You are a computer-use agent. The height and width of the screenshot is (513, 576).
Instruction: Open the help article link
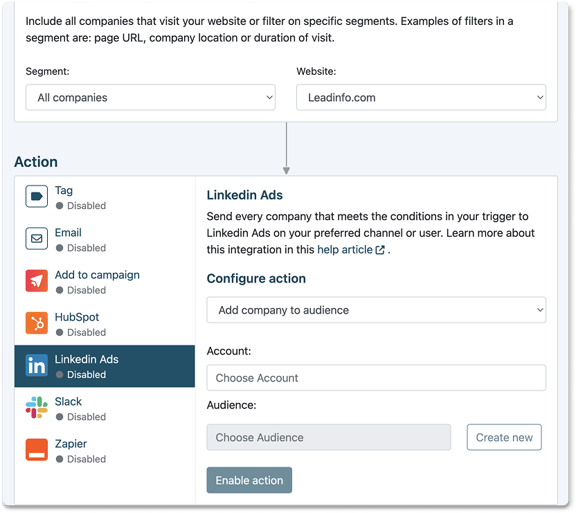coord(345,250)
